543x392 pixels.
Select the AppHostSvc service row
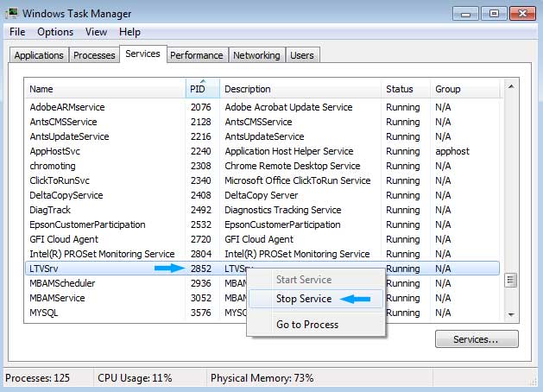(x=262, y=151)
